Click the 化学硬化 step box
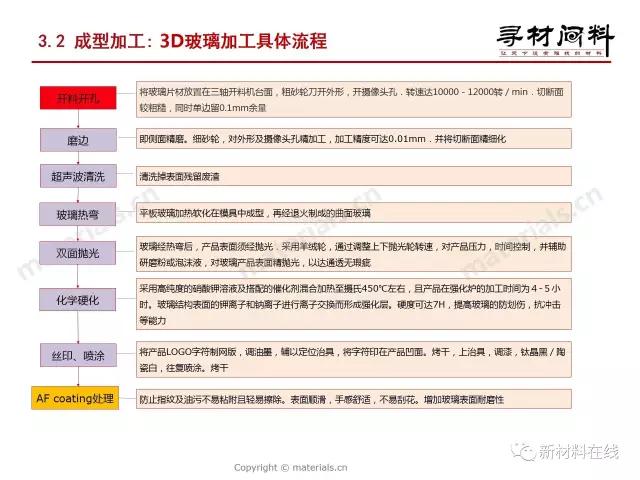 click(78, 300)
